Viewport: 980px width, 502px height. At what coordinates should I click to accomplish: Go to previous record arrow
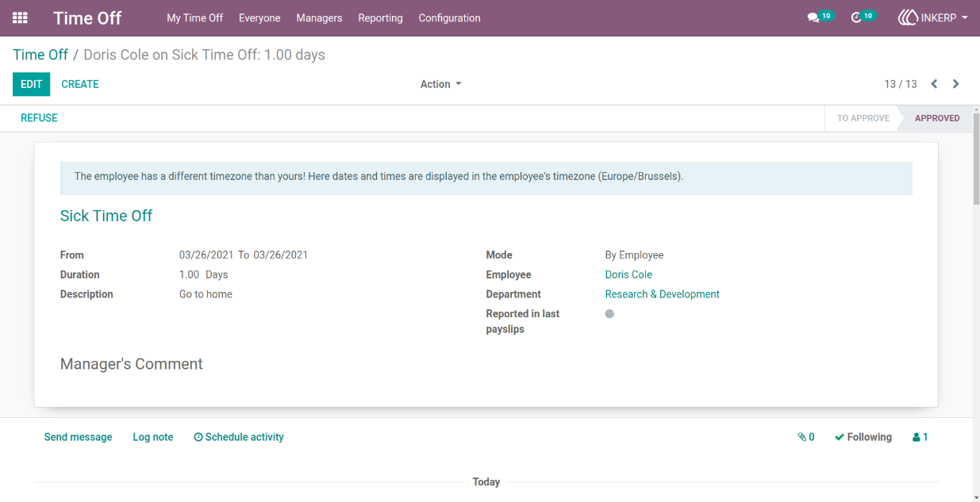934,84
